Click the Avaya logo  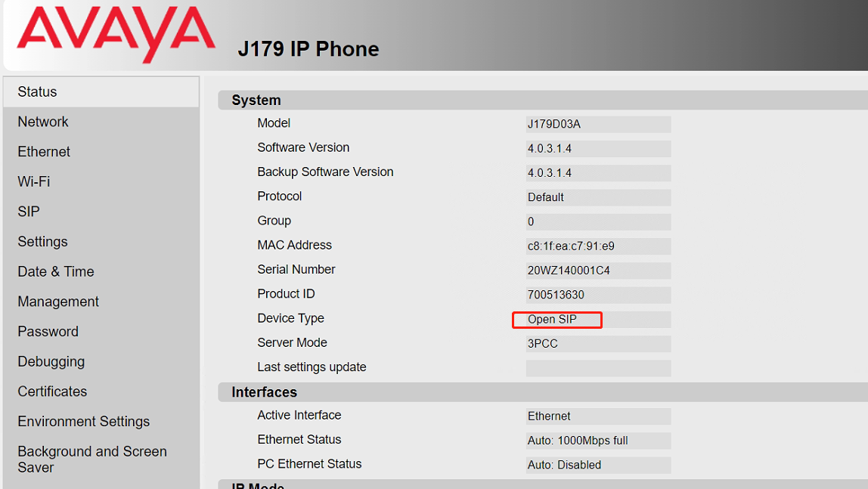point(116,35)
